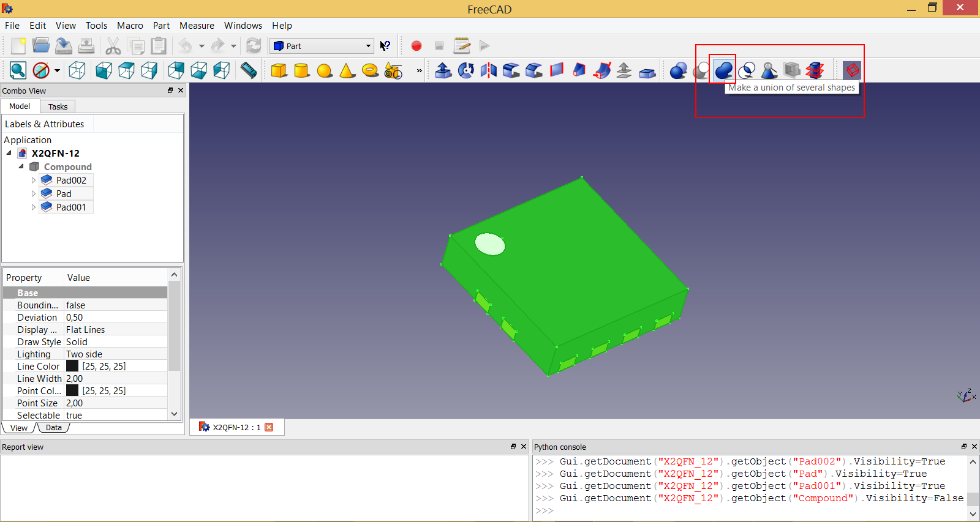This screenshot has height=522, width=980.
Task: Click the Union of several shapes icon
Action: tap(723, 70)
